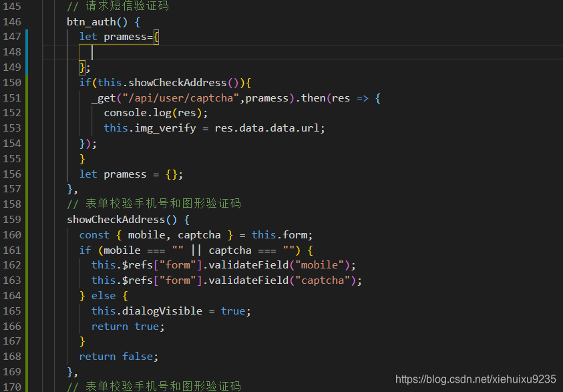
Task: Click line number 160 in the gutter
Action: pyautogui.click(x=12, y=234)
